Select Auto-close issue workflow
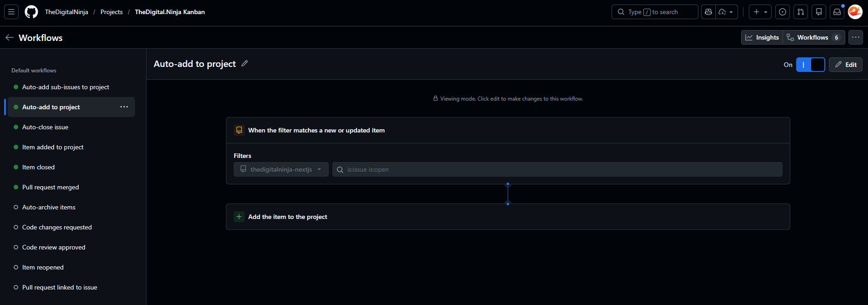 (71, 127)
